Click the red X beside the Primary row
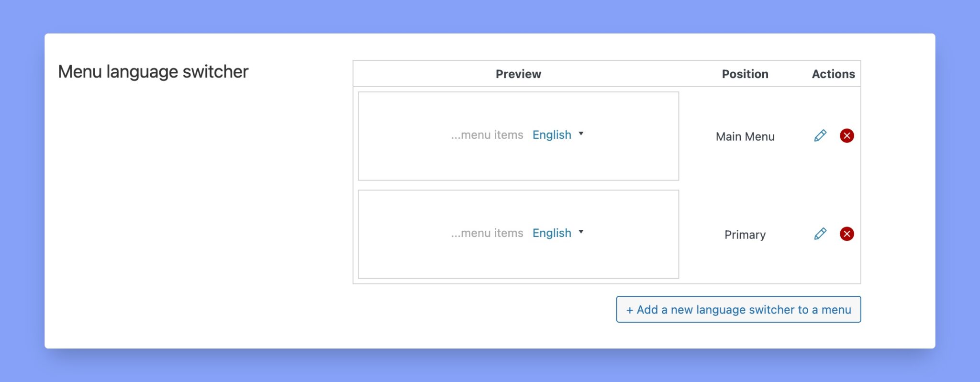The image size is (980, 382). coord(846,234)
